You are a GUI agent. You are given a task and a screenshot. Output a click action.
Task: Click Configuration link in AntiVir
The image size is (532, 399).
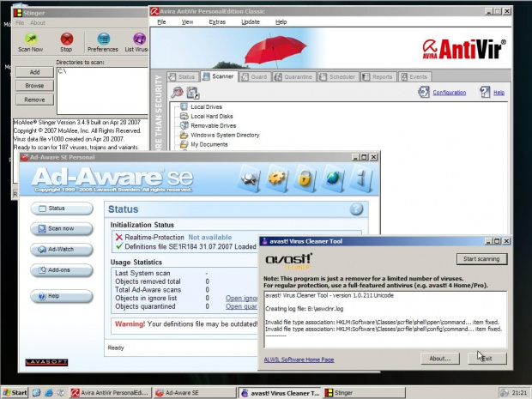tap(450, 93)
